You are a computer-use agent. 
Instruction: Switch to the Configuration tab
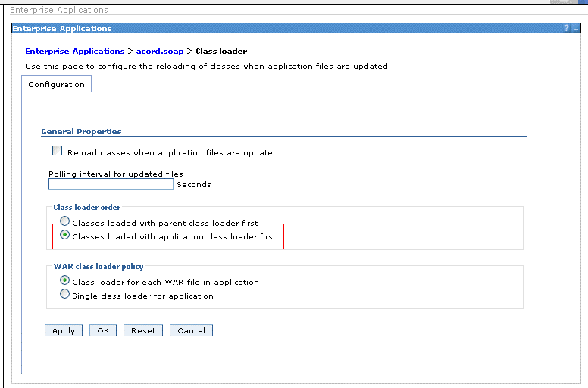click(x=56, y=85)
